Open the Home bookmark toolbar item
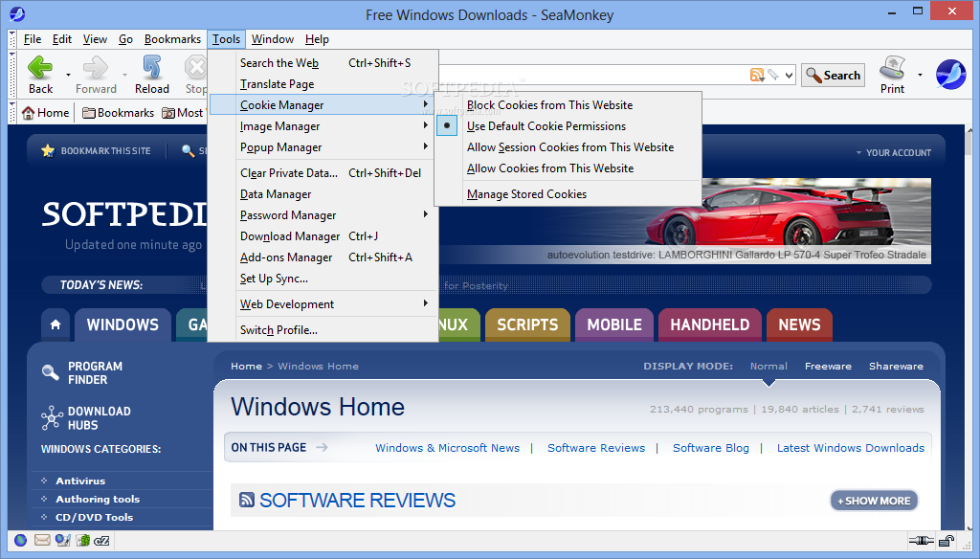The image size is (980, 559). coord(45,113)
